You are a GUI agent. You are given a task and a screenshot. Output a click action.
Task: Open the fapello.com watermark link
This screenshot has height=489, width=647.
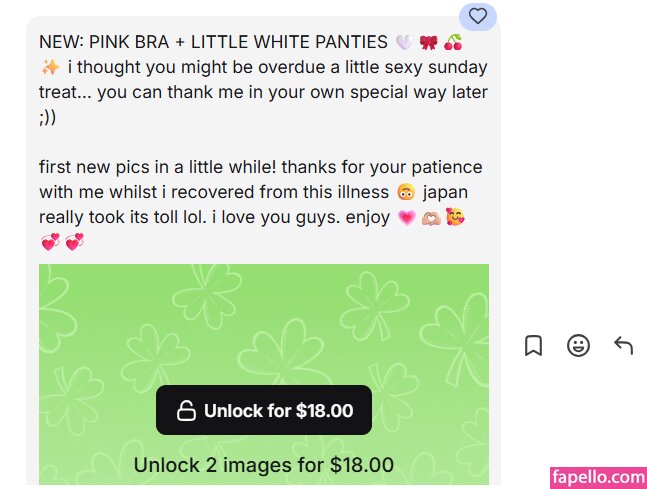click(x=598, y=477)
